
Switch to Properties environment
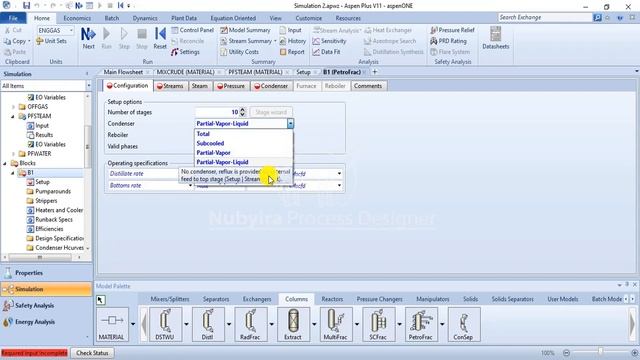pos(46,273)
